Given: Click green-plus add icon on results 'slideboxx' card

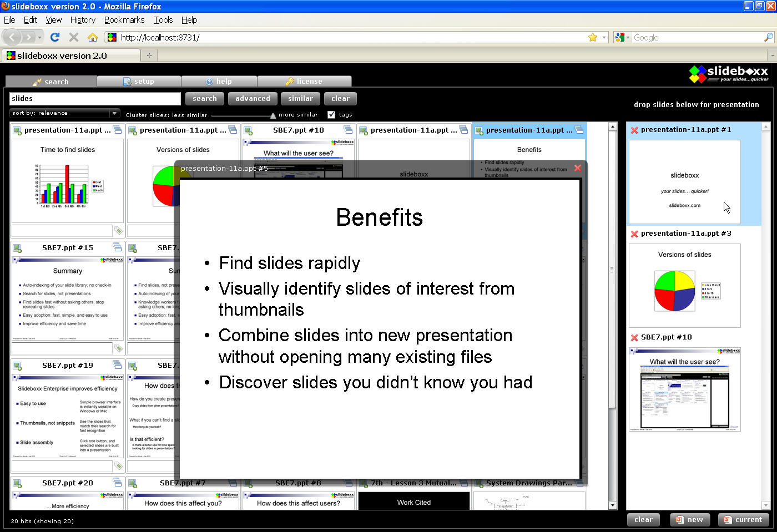Looking at the screenshot, I should coord(364,131).
